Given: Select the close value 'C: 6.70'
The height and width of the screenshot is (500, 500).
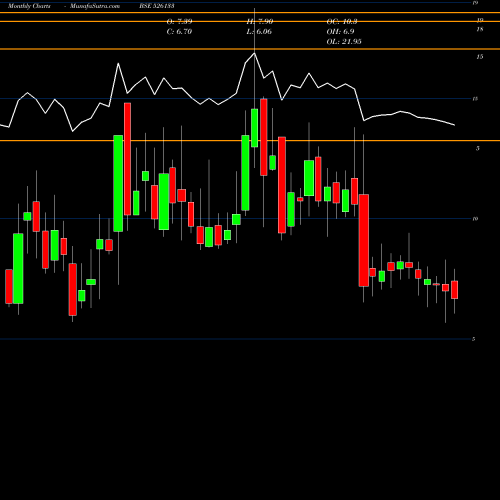Looking at the screenshot, I should pyautogui.click(x=179, y=32).
